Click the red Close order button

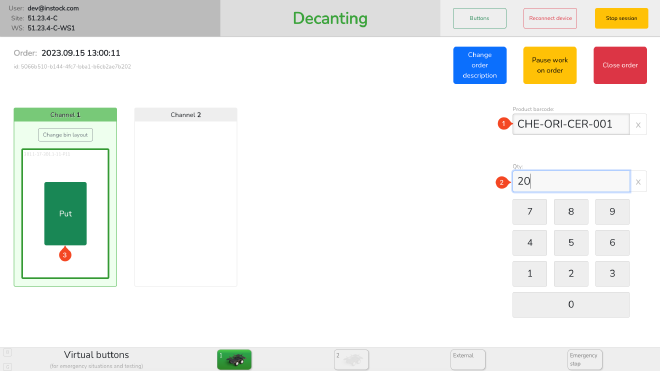pyautogui.click(x=620, y=65)
